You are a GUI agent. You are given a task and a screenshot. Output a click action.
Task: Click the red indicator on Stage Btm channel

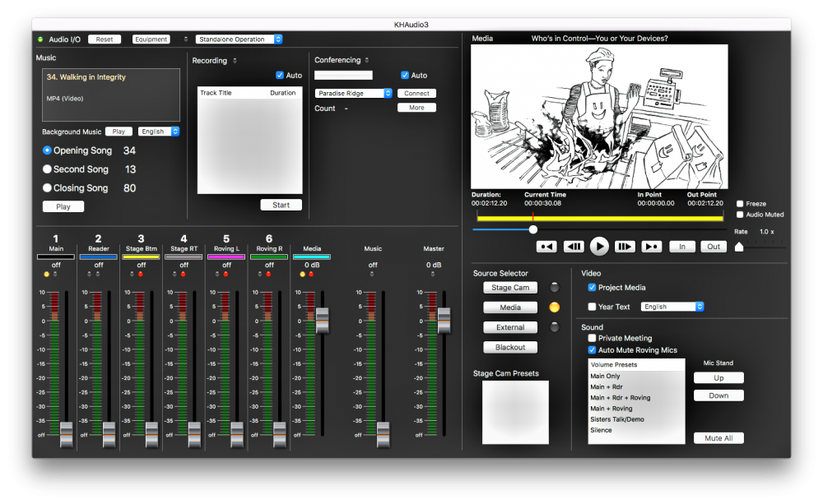pyautogui.click(x=142, y=274)
